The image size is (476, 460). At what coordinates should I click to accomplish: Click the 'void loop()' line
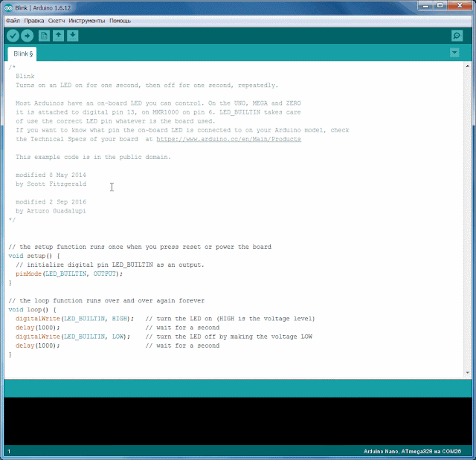(32, 310)
